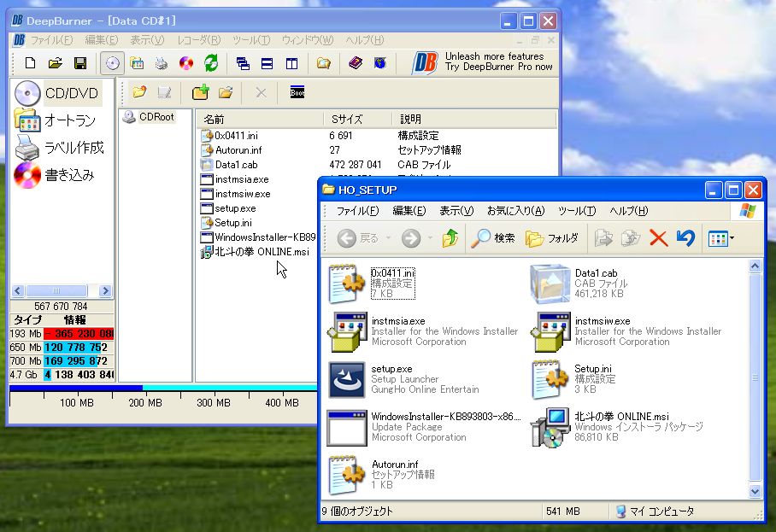Screen dimensions: 776x532
Task: Click the green refresh arrows icon
Action: [211, 63]
